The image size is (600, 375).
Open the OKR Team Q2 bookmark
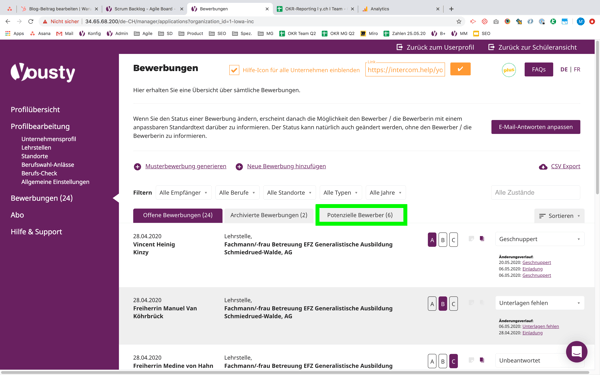coord(297,34)
